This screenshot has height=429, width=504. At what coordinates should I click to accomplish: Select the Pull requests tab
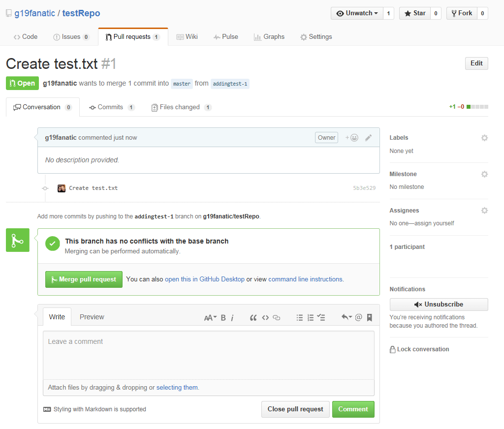pos(133,37)
